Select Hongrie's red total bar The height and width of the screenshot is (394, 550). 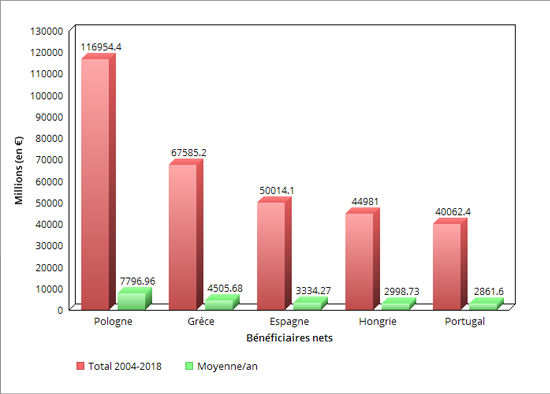tap(359, 261)
